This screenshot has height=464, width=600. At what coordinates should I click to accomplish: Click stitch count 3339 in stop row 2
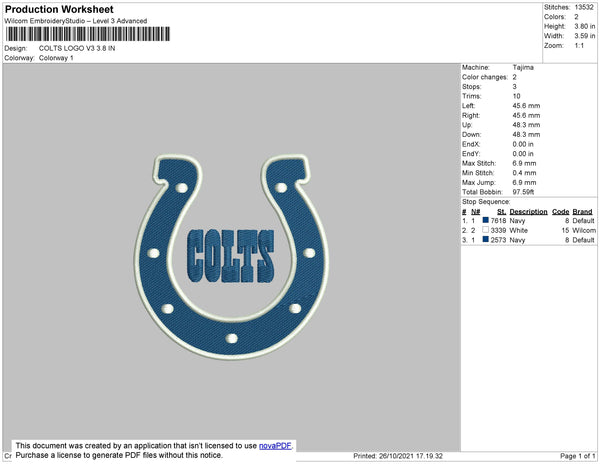[x=499, y=230]
